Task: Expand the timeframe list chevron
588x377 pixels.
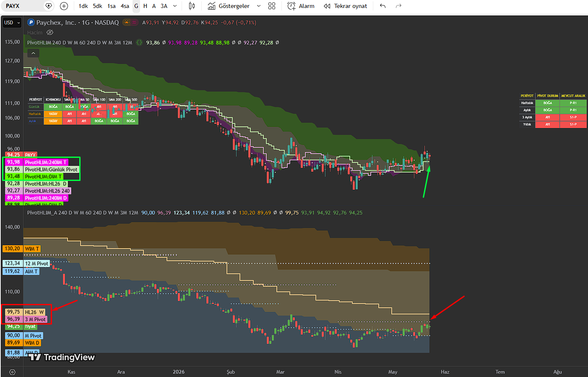Action: tap(175, 6)
